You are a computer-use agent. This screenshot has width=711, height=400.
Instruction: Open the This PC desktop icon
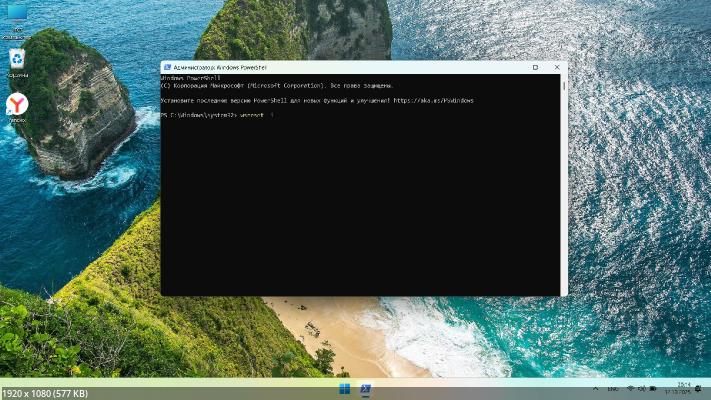pyautogui.click(x=17, y=16)
